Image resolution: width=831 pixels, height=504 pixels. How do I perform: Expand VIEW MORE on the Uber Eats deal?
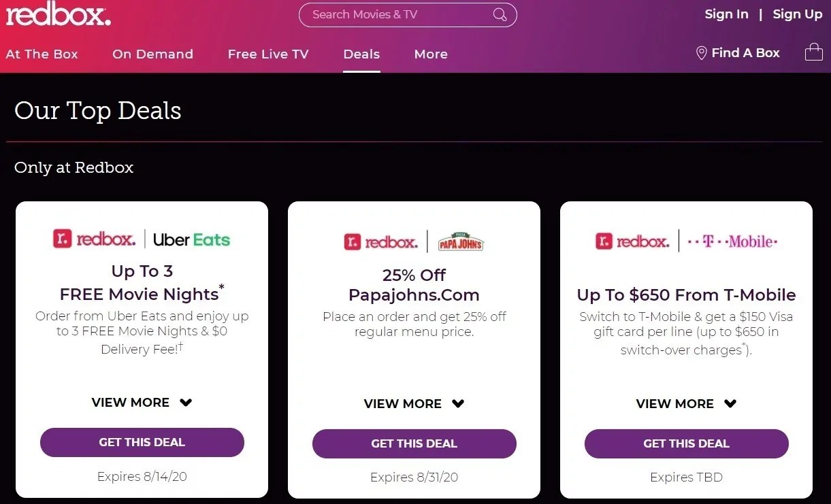142,403
